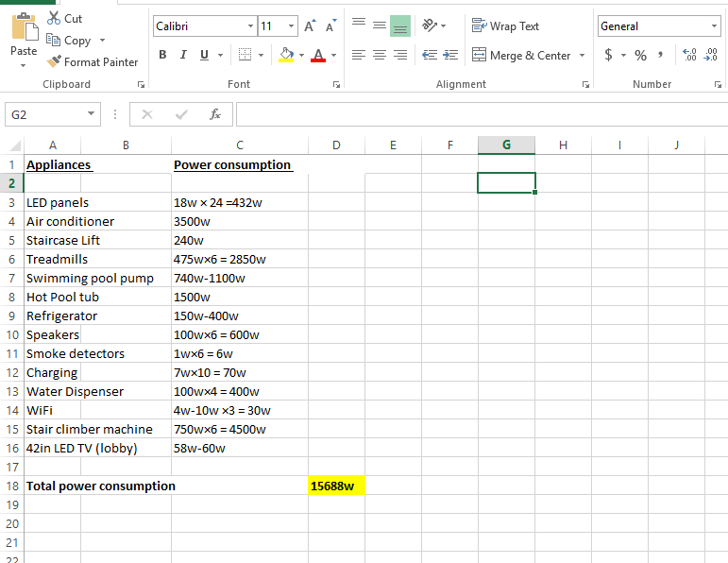Decrease indent in Alignment group

coord(430,55)
